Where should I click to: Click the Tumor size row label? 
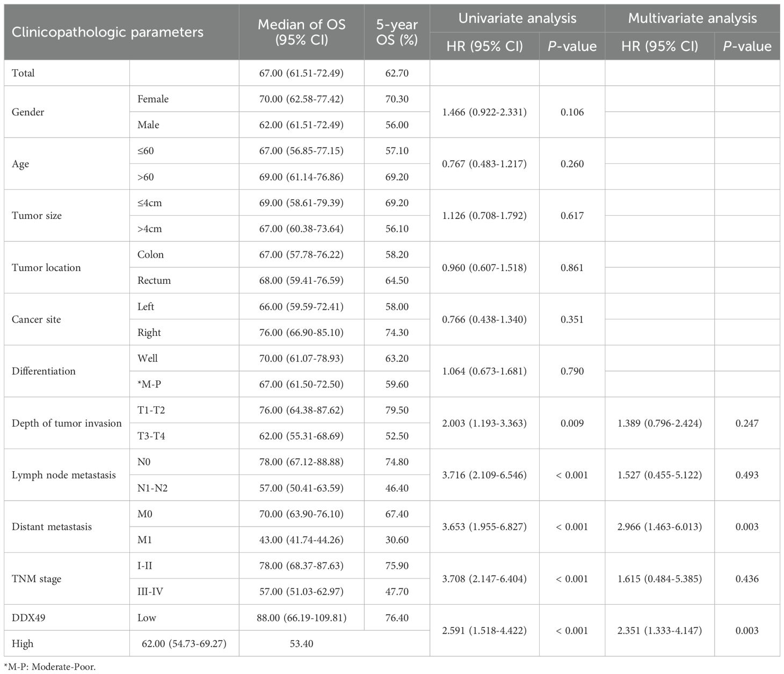pyautogui.click(x=37, y=216)
